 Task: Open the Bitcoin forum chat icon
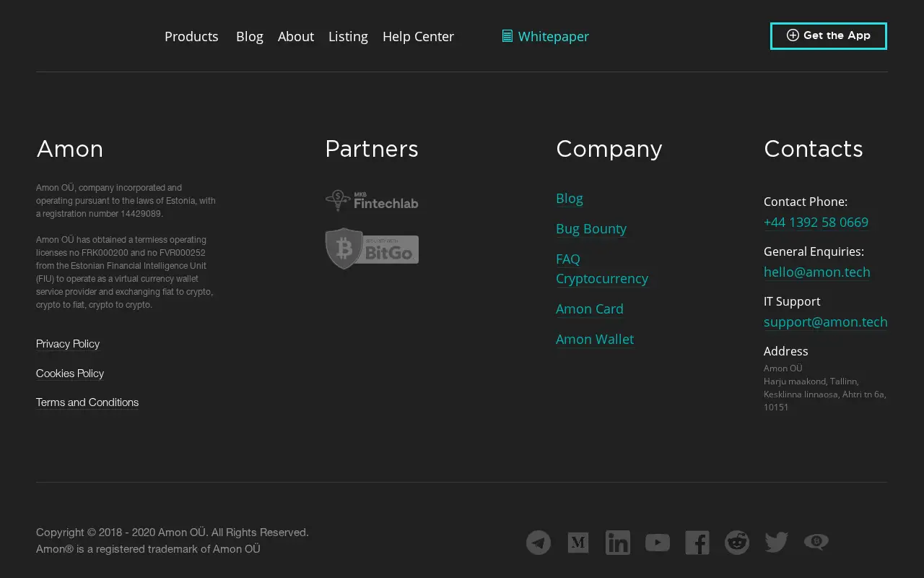click(816, 543)
